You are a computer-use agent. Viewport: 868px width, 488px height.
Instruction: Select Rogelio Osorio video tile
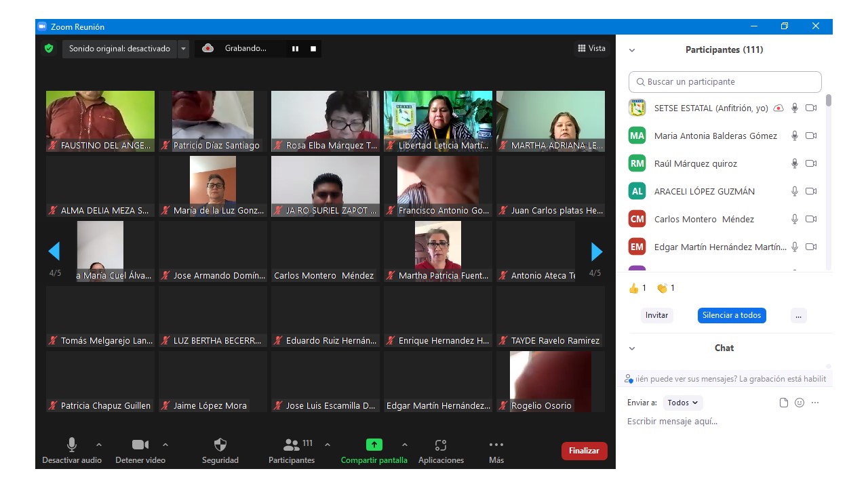coord(551,382)
